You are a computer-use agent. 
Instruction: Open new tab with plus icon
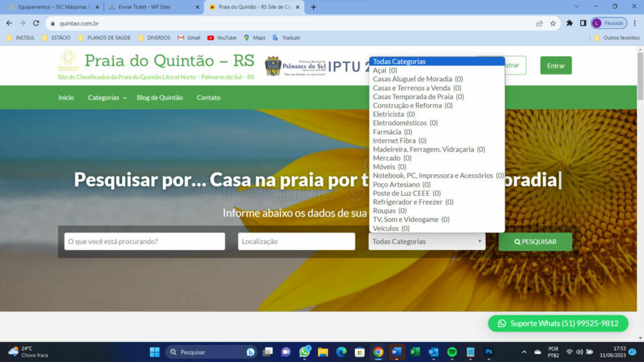coord(313,7)
